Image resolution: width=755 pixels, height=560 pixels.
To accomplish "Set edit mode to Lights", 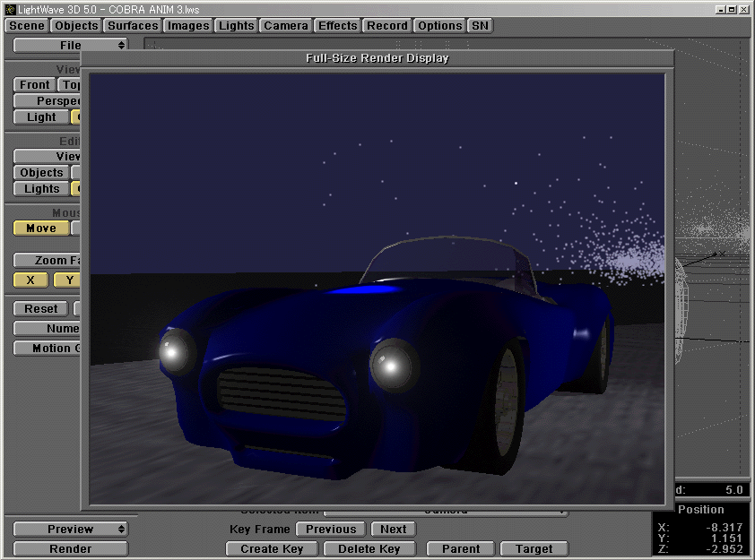I will click(x=40, y=189).
